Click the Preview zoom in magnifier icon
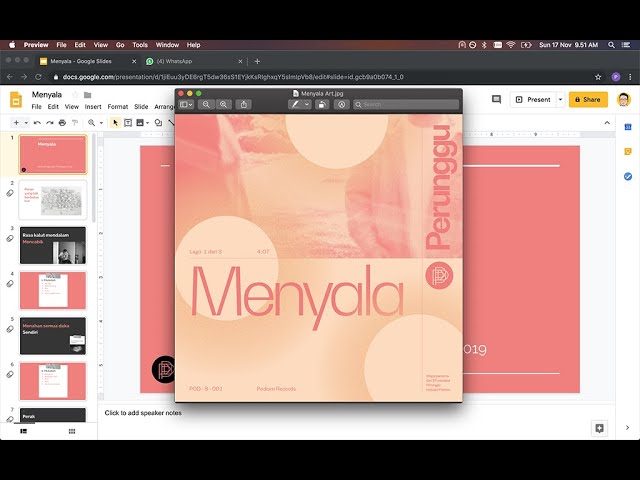 (x=223, y=104)
